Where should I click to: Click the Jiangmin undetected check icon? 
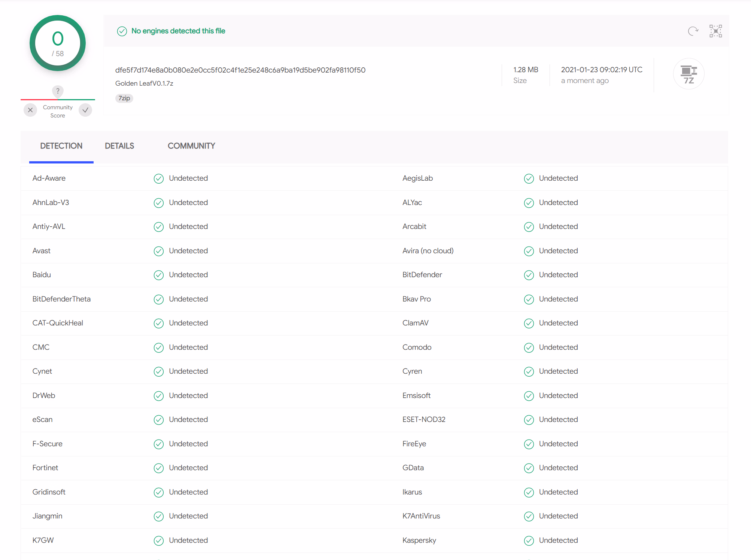pos(159,516)
